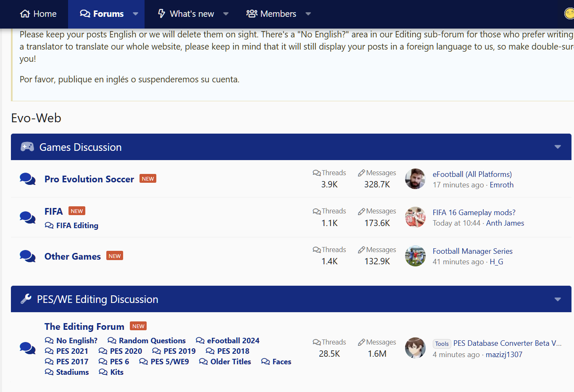
Task: Click the gamepad icon beside Games Discussion
Action: point(27,147)
